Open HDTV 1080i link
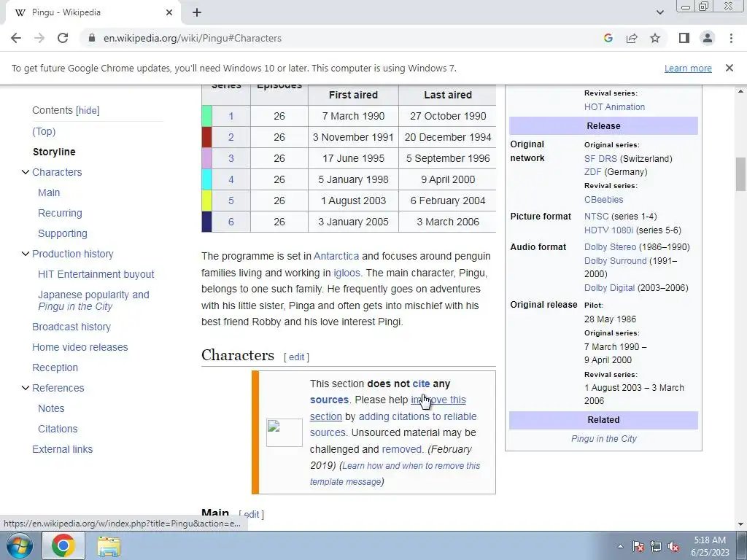747x560 pixels. point(609,230)
